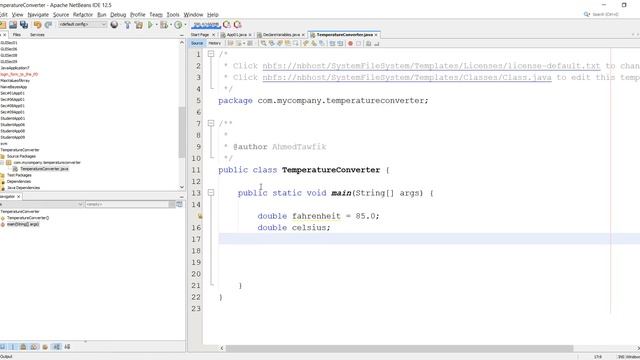Collapse Javadoc fold at line 7
The width and height of the screenshot is (640, 360).
tap(211, 123)
